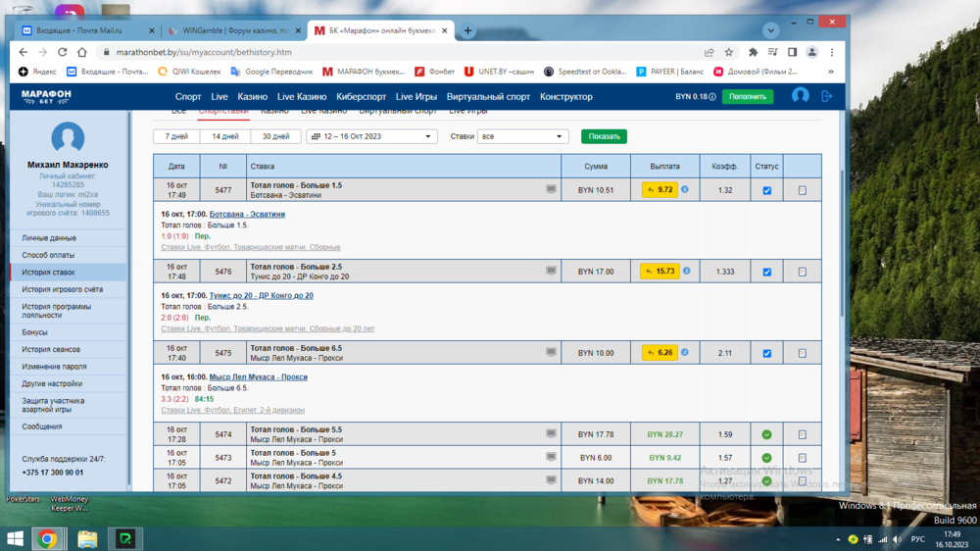
Task: Click green status check for bet 5473
Action: coord(767,458)
